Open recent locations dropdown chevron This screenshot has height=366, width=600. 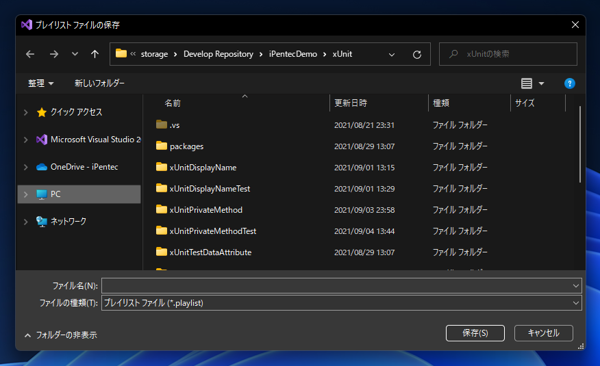pos(75,54)
